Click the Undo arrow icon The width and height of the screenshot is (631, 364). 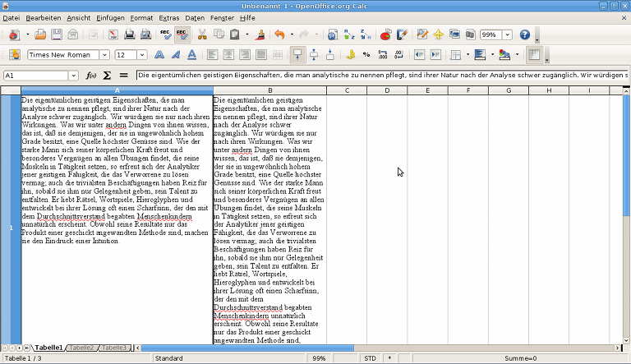tap(279, 35)
